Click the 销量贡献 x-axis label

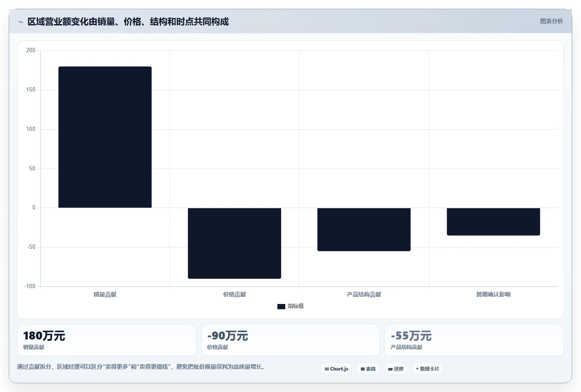[x=105, y=295]
